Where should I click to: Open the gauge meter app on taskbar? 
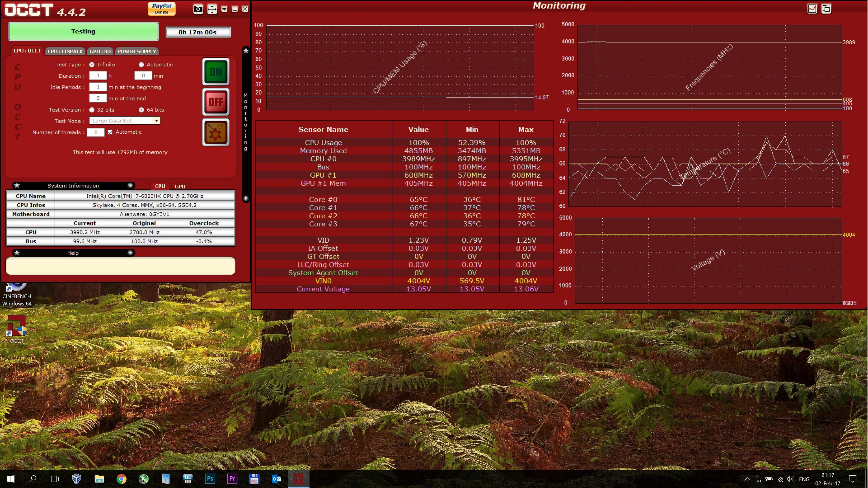(x=165, y=479)
